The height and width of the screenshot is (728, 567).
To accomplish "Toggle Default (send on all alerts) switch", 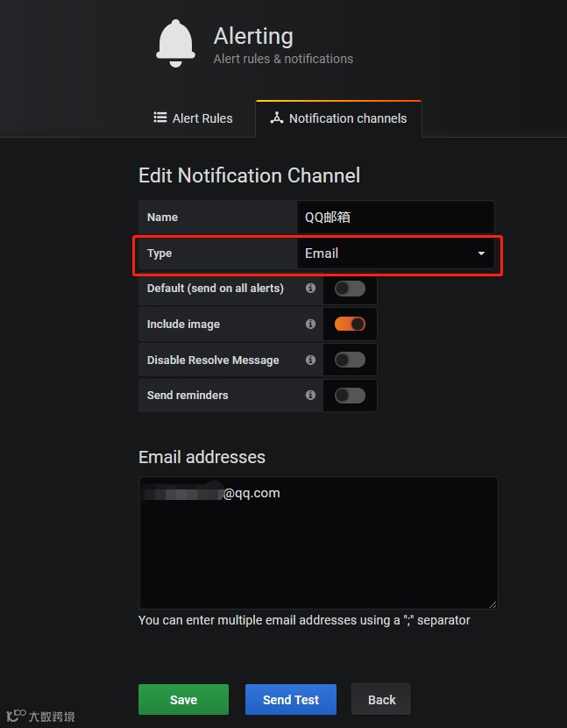I will coord(350,289).
